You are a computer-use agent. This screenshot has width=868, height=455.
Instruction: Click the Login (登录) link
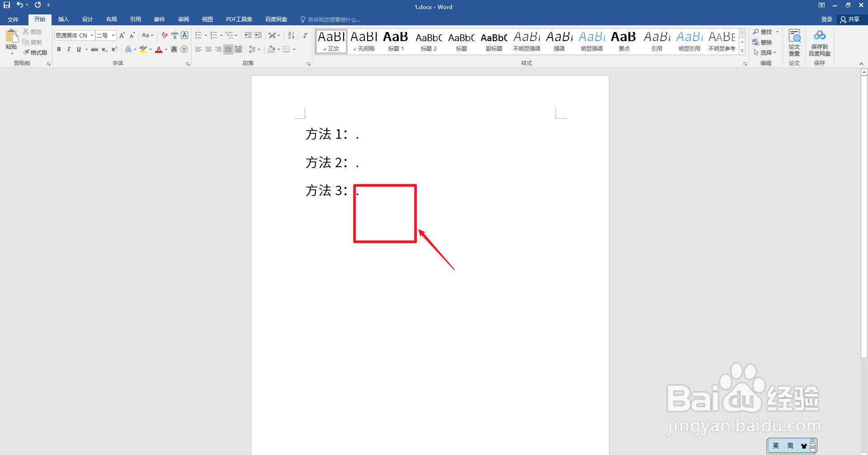[827, 19]
